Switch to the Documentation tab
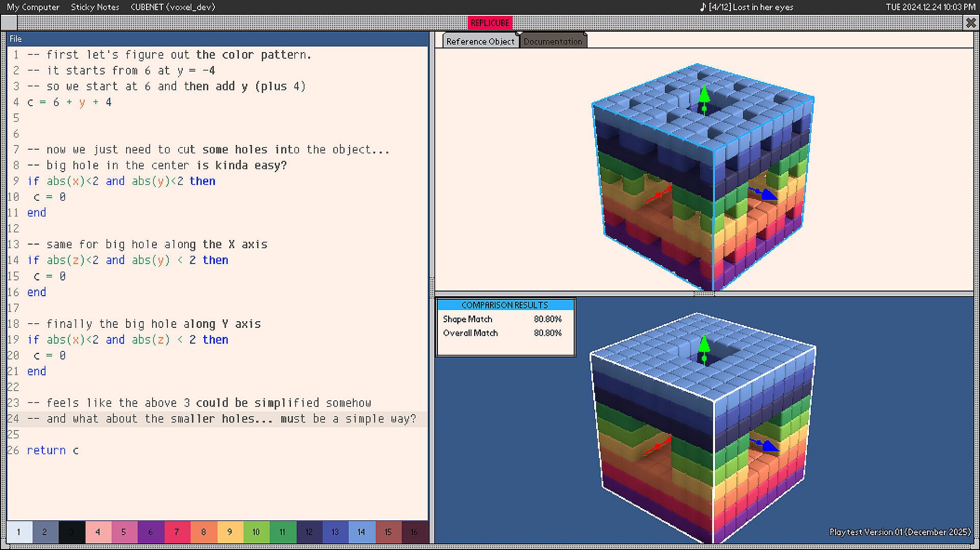Screen dimensions: 980x550 tap(553, 41)
